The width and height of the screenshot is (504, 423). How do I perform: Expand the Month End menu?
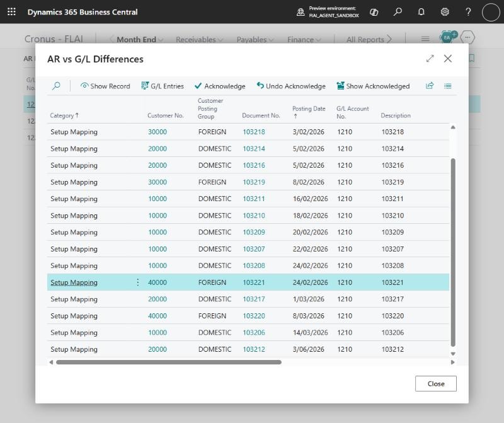click(140, 40)
